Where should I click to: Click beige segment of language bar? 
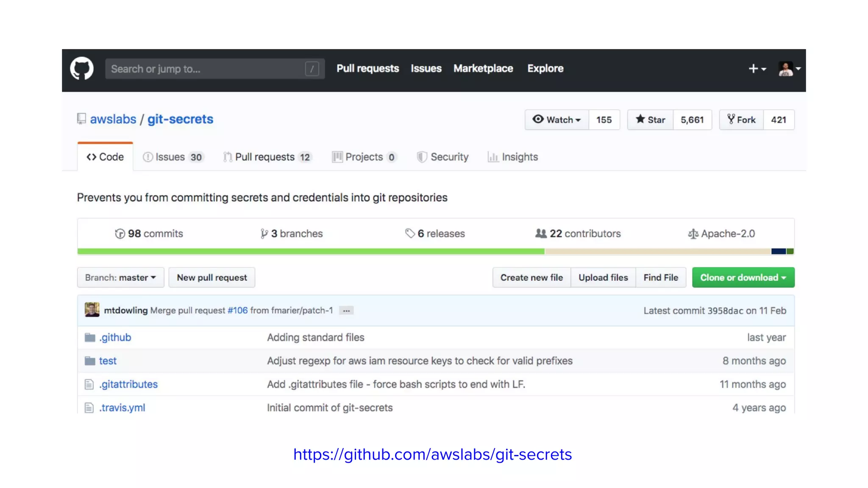point(658,252)
